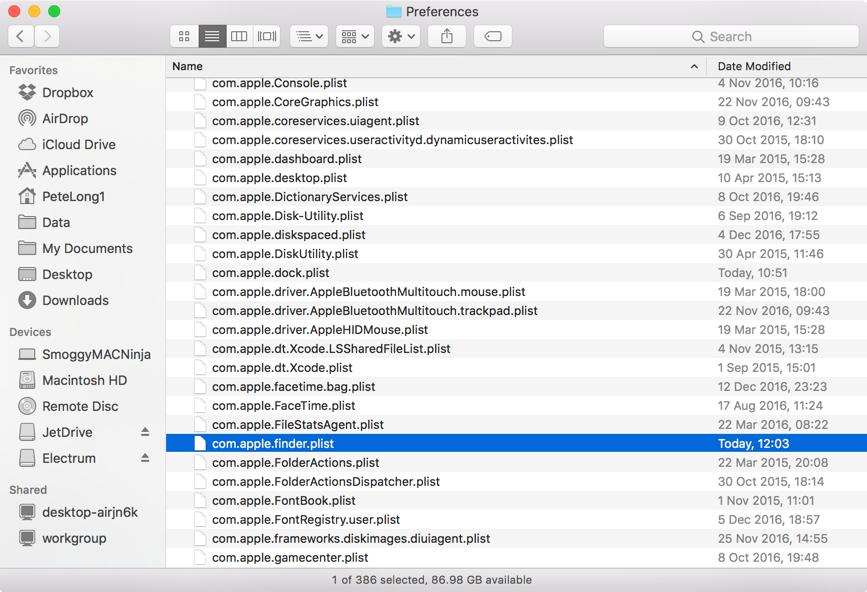Click the Preferences folder icon in title bar

pos(394,12)
